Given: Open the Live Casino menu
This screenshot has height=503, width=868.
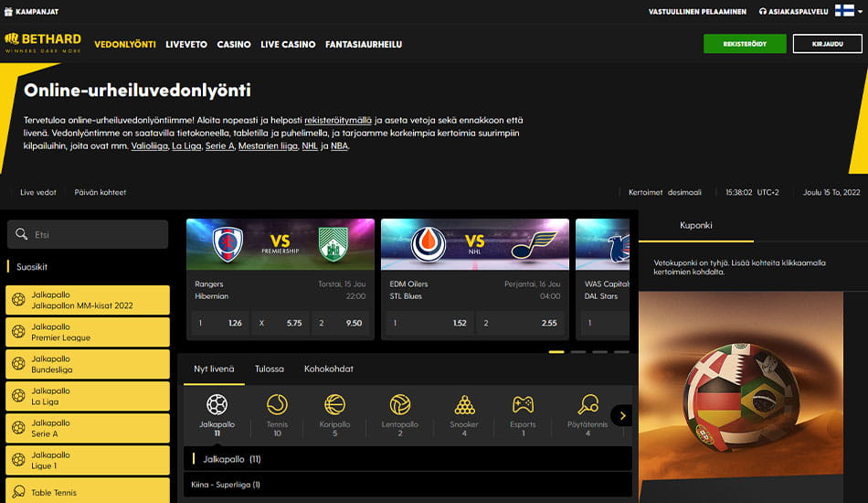Looking at the screenshot, I should [x=288, y=44].
